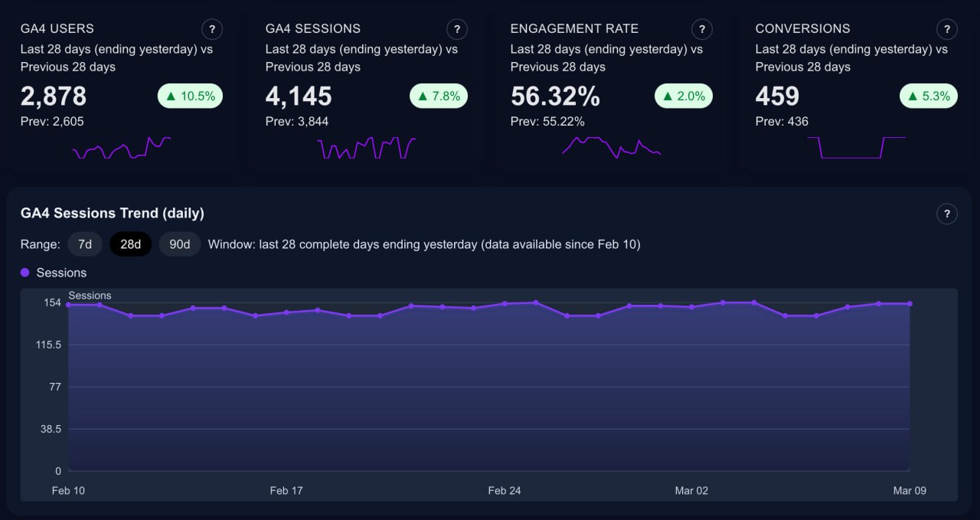Open the ENGAGEMENT RATE help icon
The width and height of the screenshot is (980, 520).
click(x=702, y=29)
